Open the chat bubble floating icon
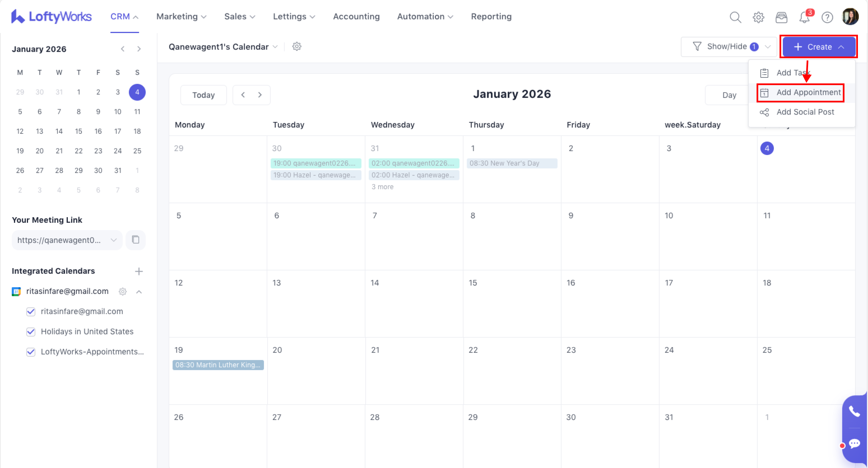This screenshot has width=868, height=468. click(x=854, y=444)
